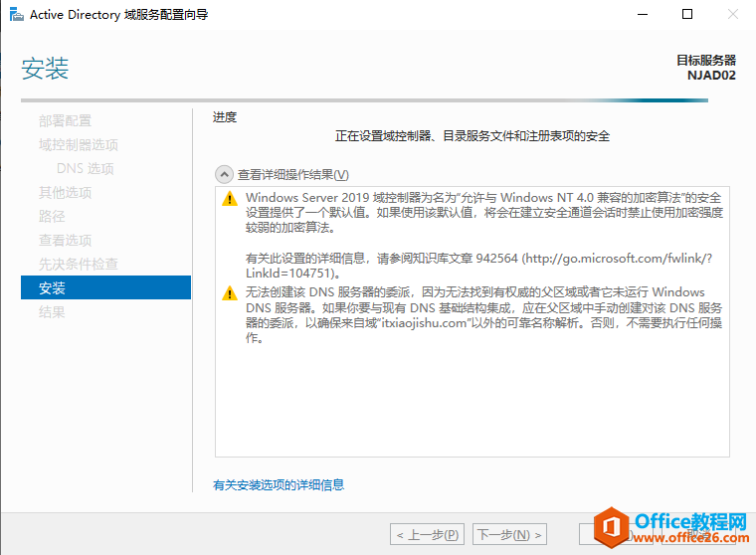
Task: Click the warning icon beside the Windows Server 2019 message
Action: (x=230, y=198)
